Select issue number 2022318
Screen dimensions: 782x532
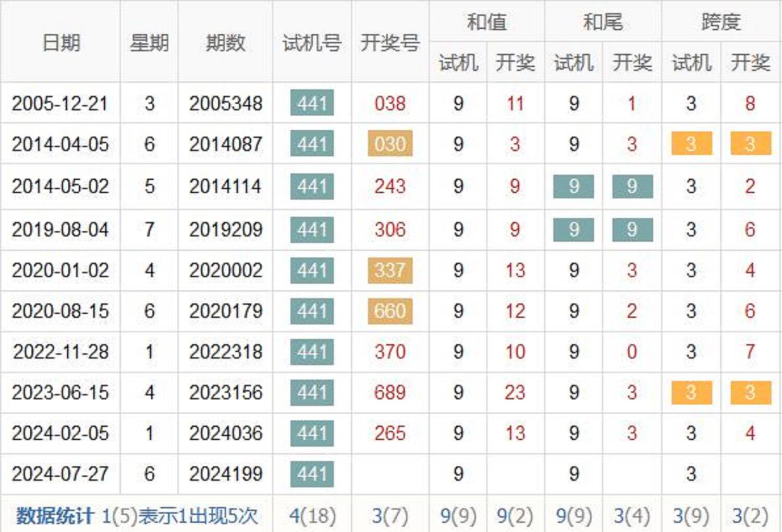225,352
